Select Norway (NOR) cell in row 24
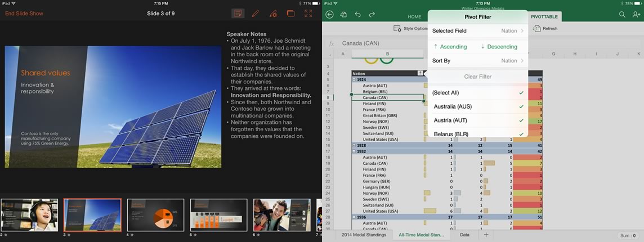Image resolution: width=644 pixels, height=242 pixels. [387, 193]
